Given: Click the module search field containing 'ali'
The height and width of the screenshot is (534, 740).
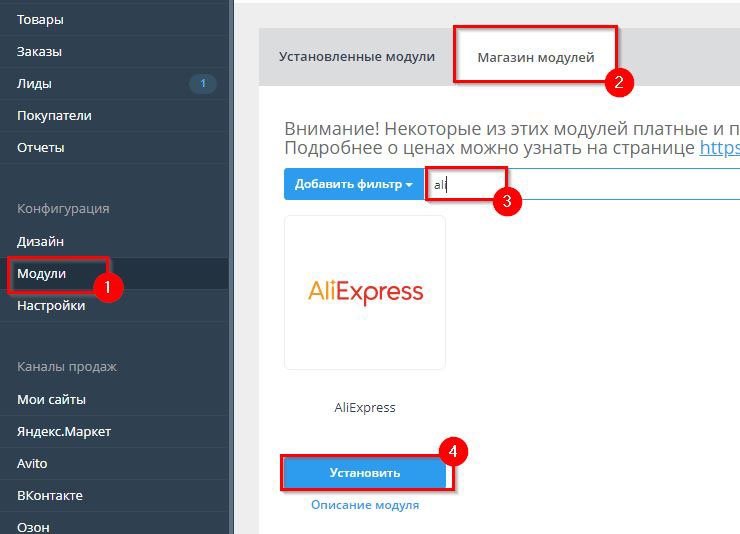Looking at the screenshot, I should [x=582, y=184].
